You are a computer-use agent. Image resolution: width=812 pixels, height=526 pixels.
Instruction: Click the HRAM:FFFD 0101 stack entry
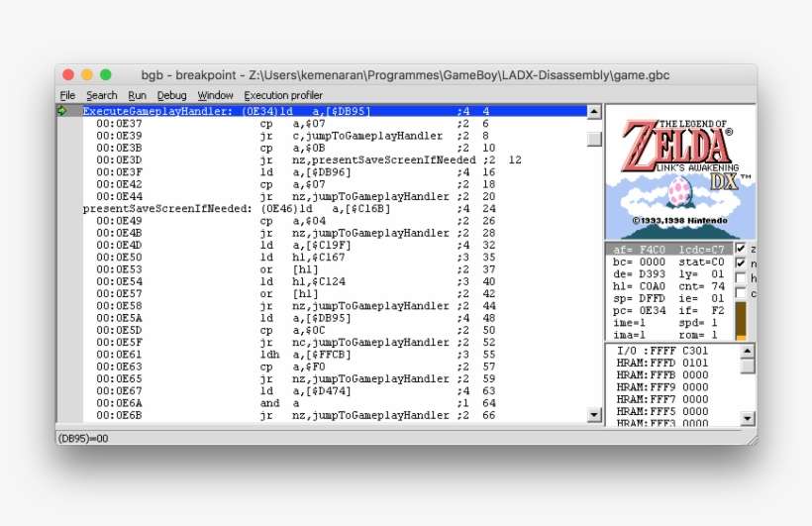(x=662, y=363)
